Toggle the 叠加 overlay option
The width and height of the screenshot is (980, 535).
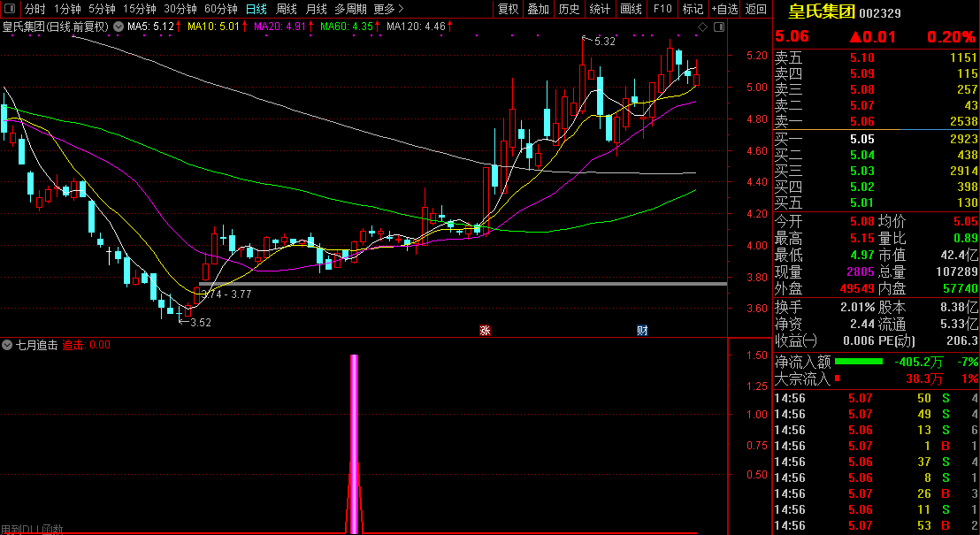click(x=538, y=9)
